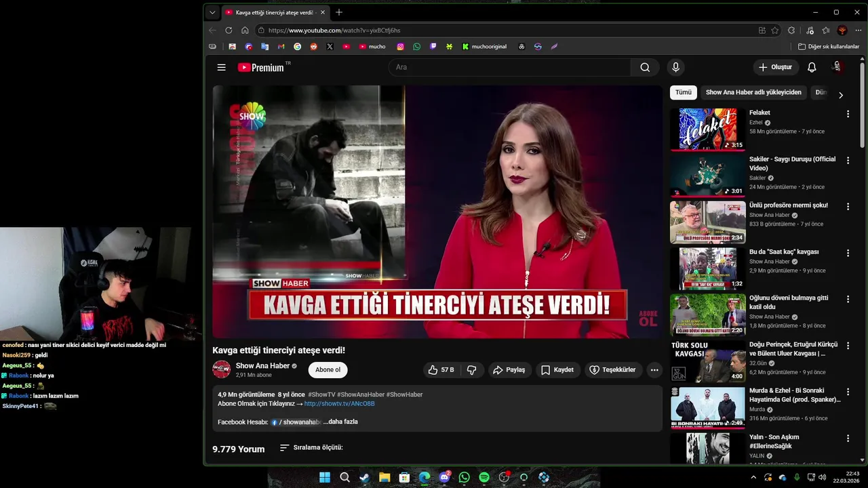Click the Kaydet save button

tap(557, 369)
